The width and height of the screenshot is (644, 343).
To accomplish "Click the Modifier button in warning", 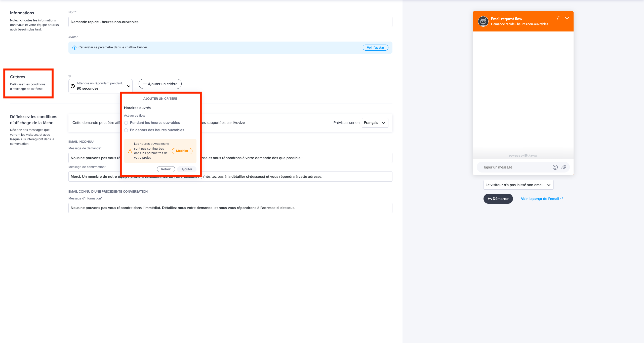I will [x=182, y=151].
